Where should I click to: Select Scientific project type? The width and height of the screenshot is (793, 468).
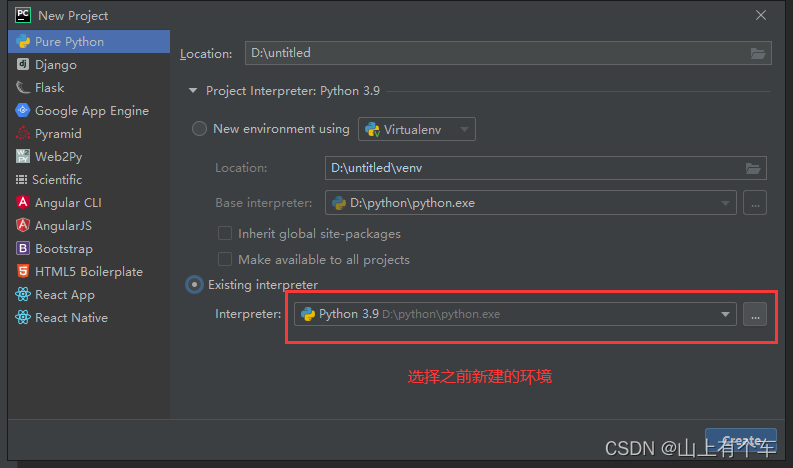pyautogui.click(x=89, y=180)
